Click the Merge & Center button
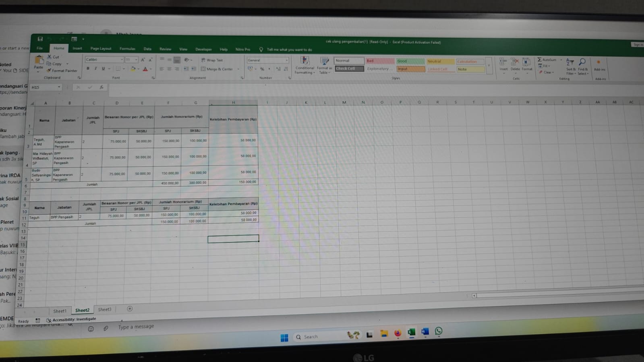 point(217,69)
